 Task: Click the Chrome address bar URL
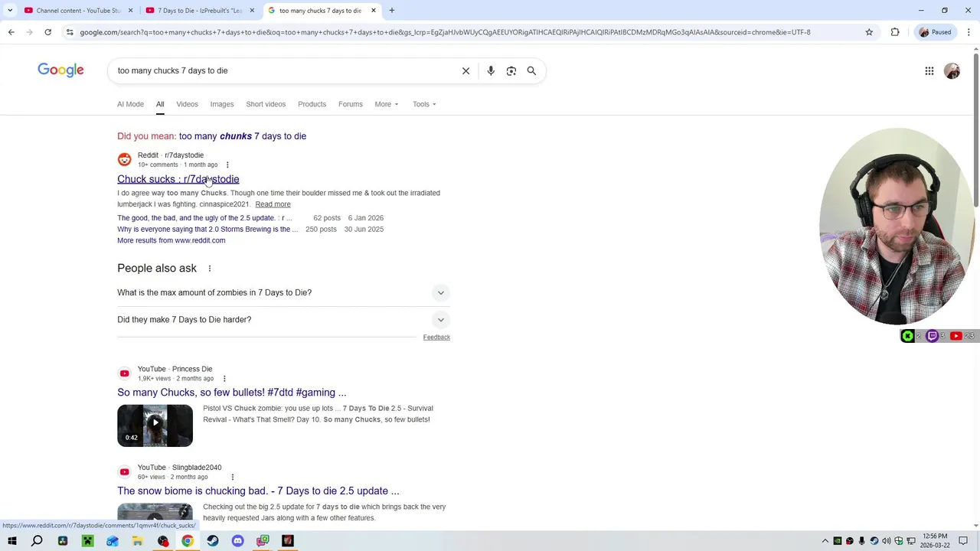pyautogui.click(x=445, y=32)
